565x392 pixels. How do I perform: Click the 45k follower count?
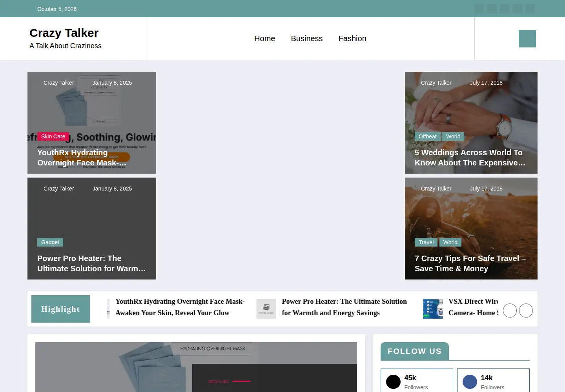410,378
